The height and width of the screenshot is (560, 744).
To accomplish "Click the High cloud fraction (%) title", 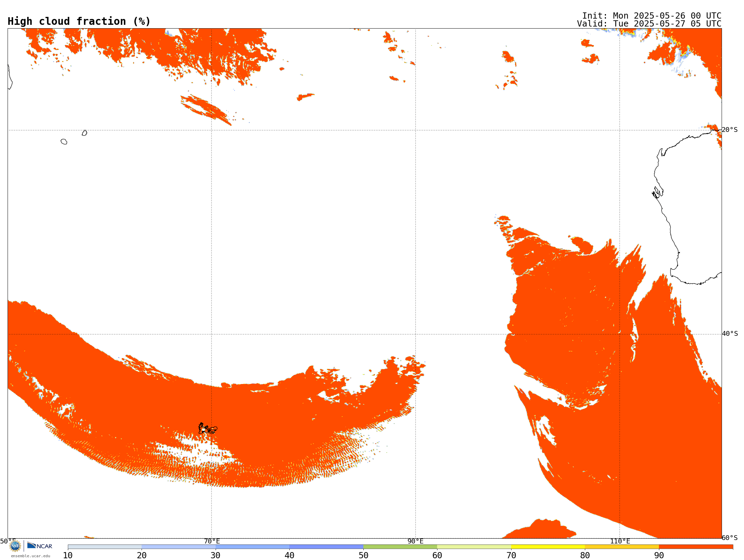I will 79,21.
